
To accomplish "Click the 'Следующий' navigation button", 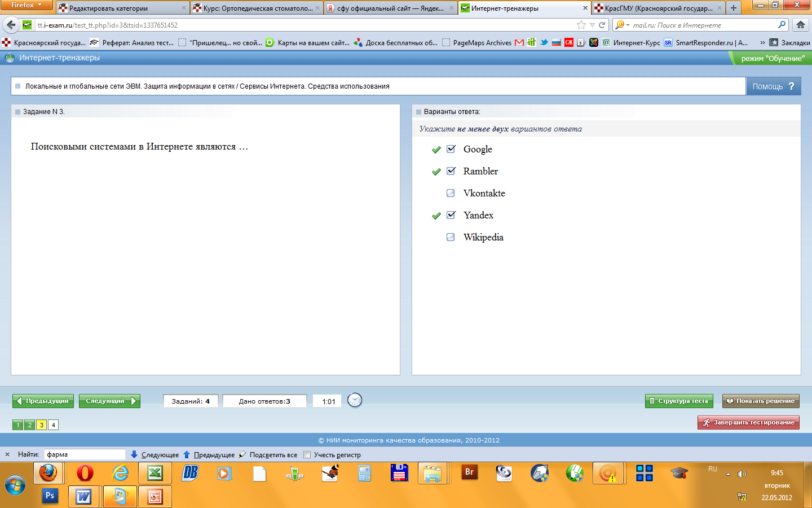I will point(109,401).
